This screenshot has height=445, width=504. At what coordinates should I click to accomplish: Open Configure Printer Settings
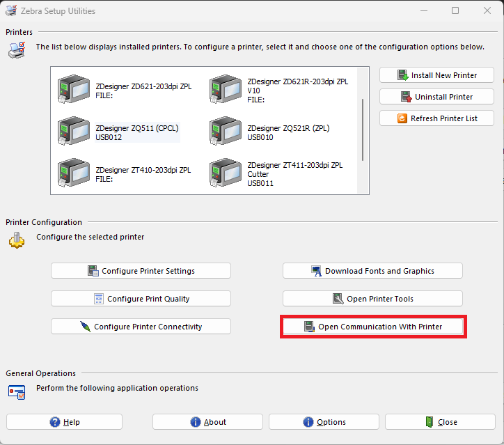141,271
